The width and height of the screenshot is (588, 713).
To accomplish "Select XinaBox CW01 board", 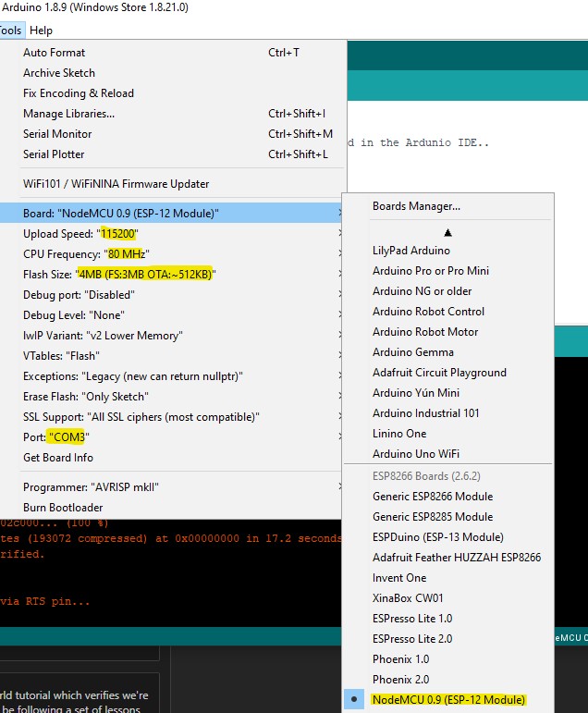I will click(448, 598).
